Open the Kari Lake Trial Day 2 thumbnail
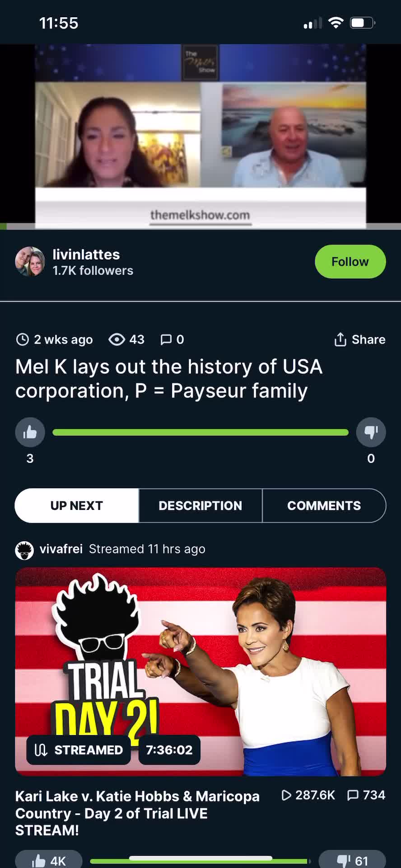The height and width of the screenshot is (868, 401). [200, 671]
